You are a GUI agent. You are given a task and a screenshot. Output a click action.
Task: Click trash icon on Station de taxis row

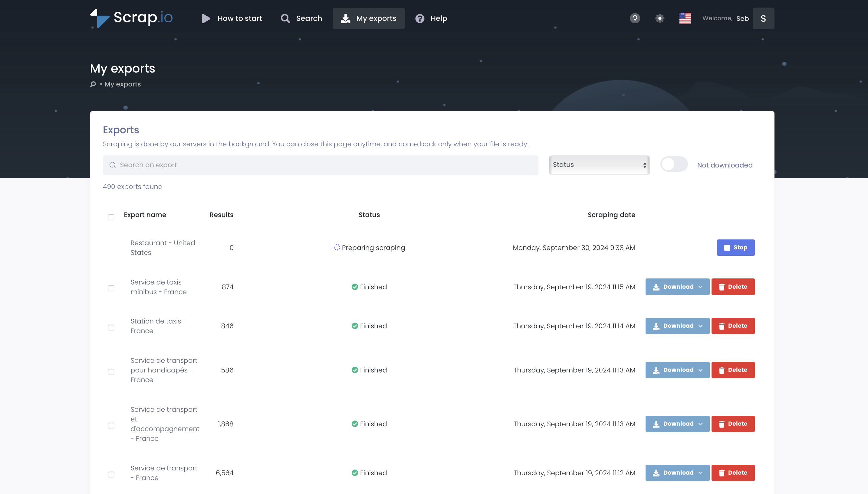tap(721, 326)
